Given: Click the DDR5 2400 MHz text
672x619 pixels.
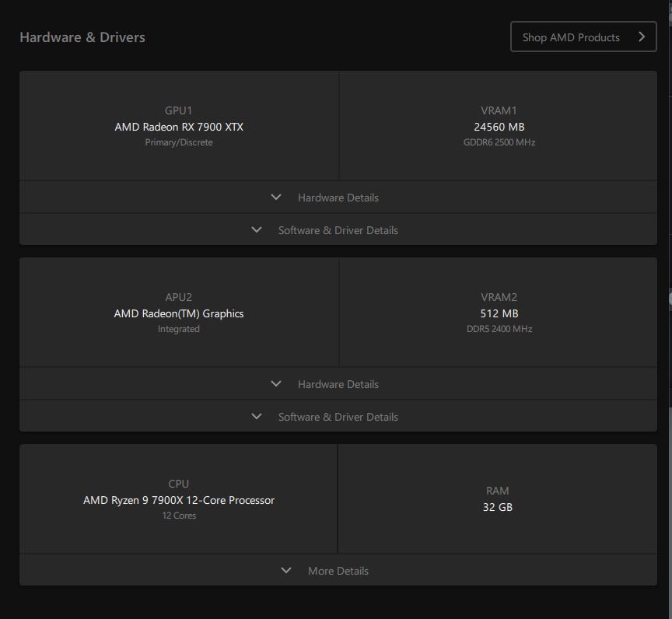Looking at the screenshot, I should [499, 329].
